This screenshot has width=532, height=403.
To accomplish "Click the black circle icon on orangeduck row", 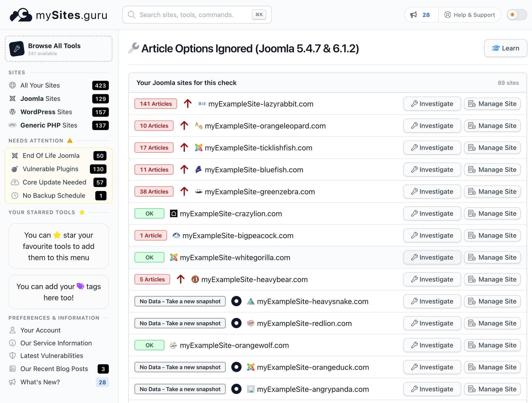I will 236,367.
